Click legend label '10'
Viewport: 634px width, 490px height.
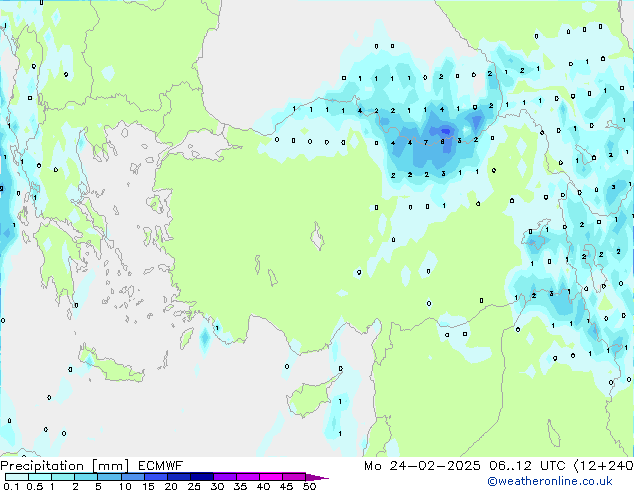coord(125,486)
